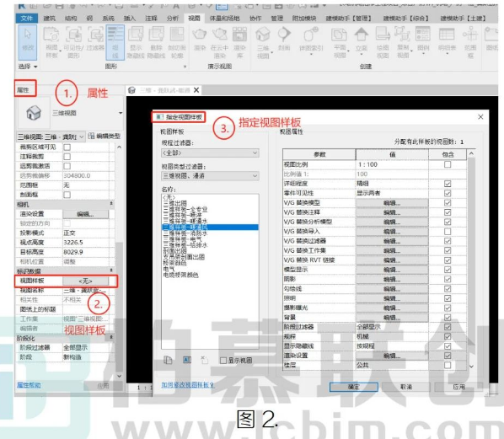Screen dimensions: 504x439
Task: Open the 图形 panel dialog launcher arrow
Action: (x=185, y=67)
